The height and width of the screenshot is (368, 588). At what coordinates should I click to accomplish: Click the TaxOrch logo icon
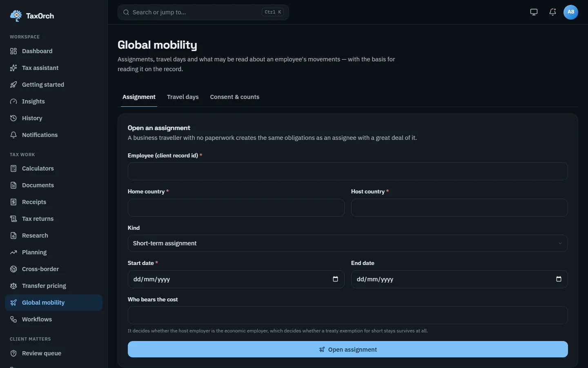(16, 16)
